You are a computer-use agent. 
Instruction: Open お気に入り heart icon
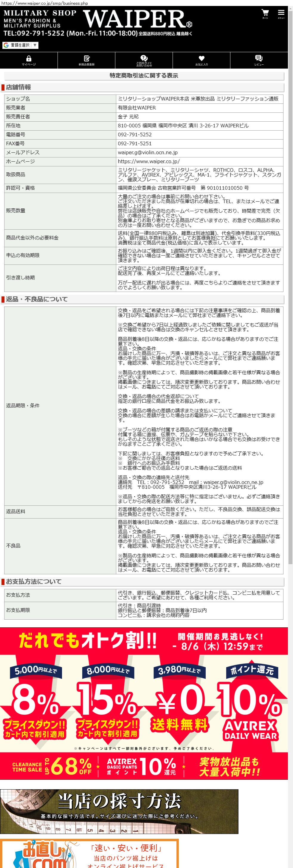coord(201,61)
